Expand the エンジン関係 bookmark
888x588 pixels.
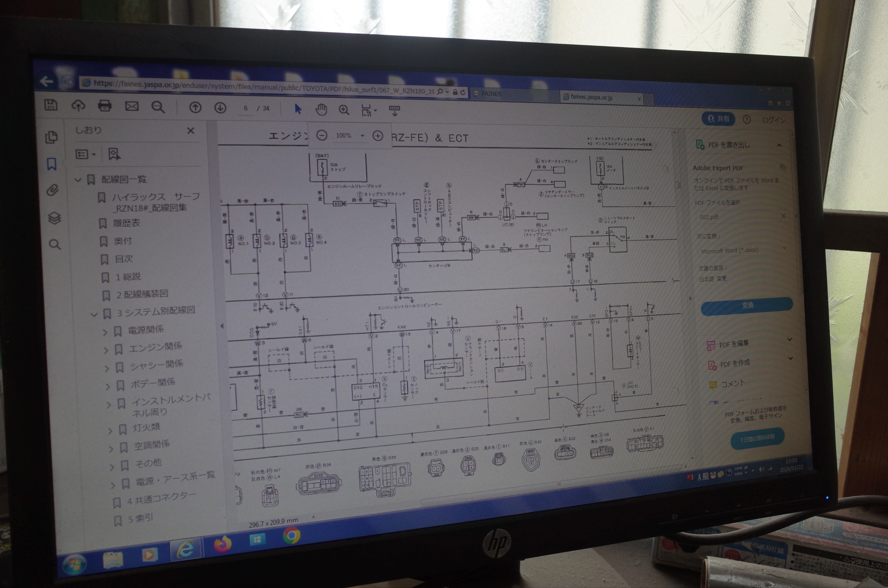click(x=105, y=349)
